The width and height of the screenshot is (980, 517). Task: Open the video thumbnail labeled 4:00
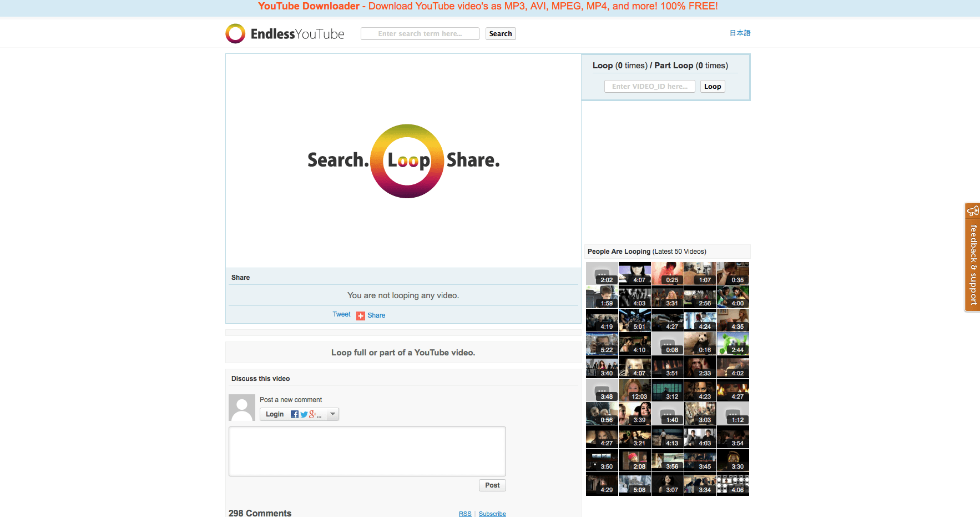tap(733, 297)
